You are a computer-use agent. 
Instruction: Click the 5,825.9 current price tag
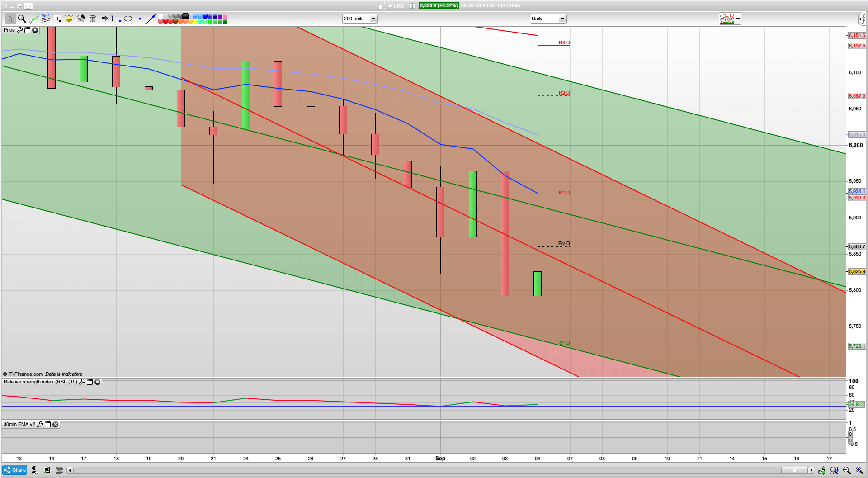[x=857, y=271]
